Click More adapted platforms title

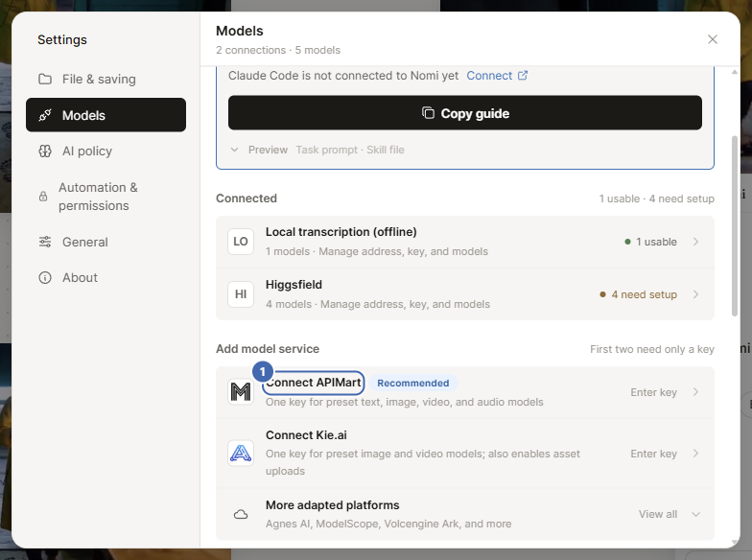tap(332, 505)
